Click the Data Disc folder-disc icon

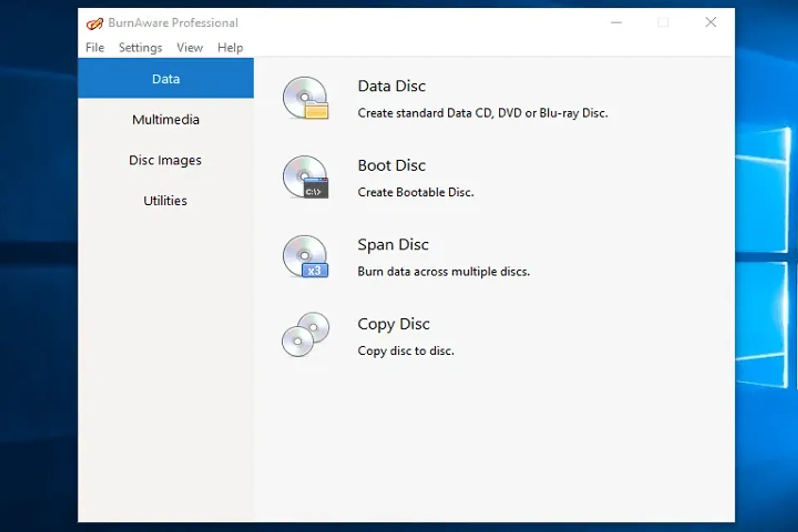coord(306,98)
